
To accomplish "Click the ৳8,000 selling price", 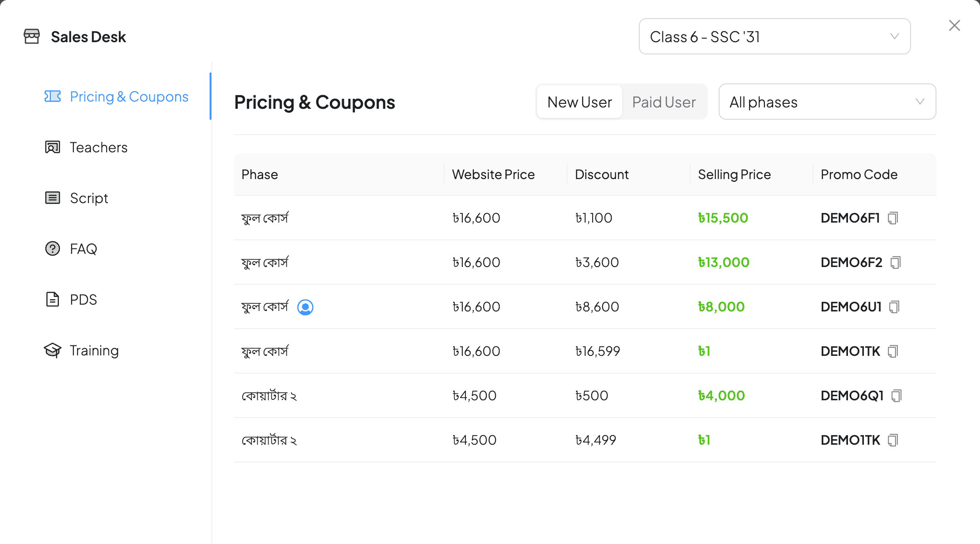I will click(x=721, y=307).
